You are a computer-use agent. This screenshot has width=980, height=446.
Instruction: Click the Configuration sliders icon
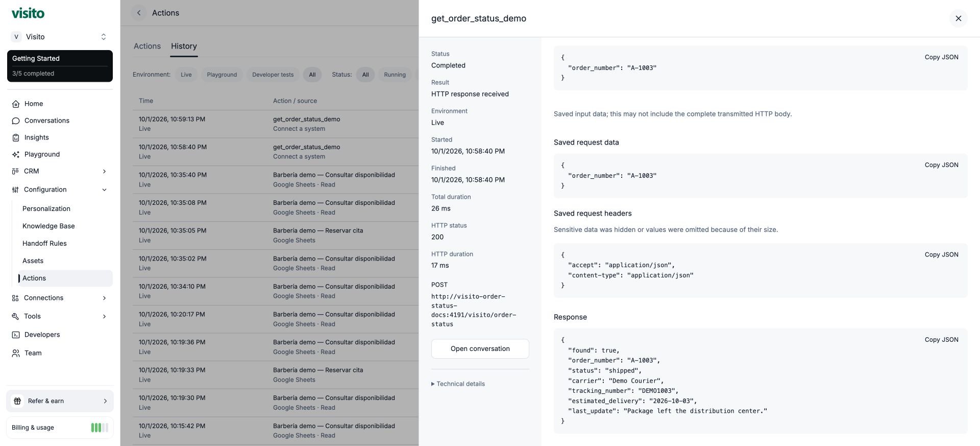(x=15, y=190)
